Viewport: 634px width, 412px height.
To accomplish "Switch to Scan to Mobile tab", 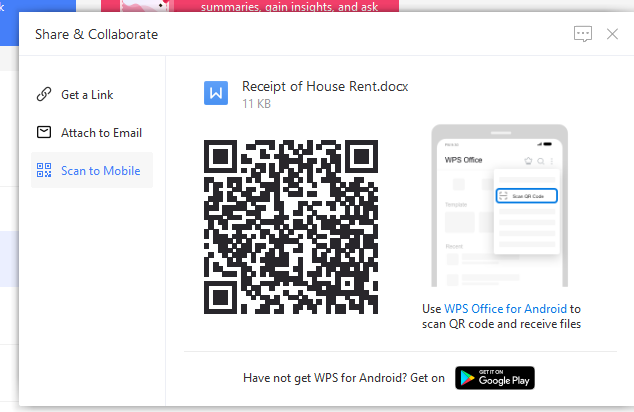I will point(92,170).
